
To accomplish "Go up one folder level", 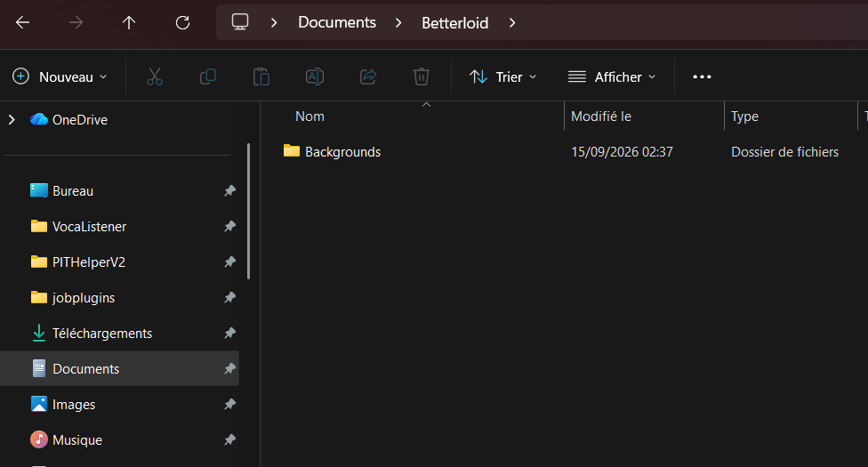I will [129, 23].
